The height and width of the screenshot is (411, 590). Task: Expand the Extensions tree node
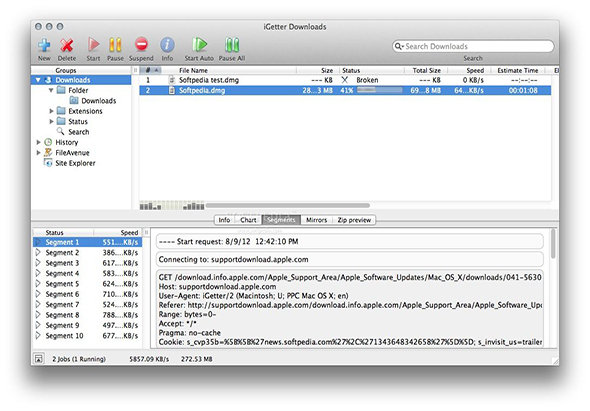point(51,111)
